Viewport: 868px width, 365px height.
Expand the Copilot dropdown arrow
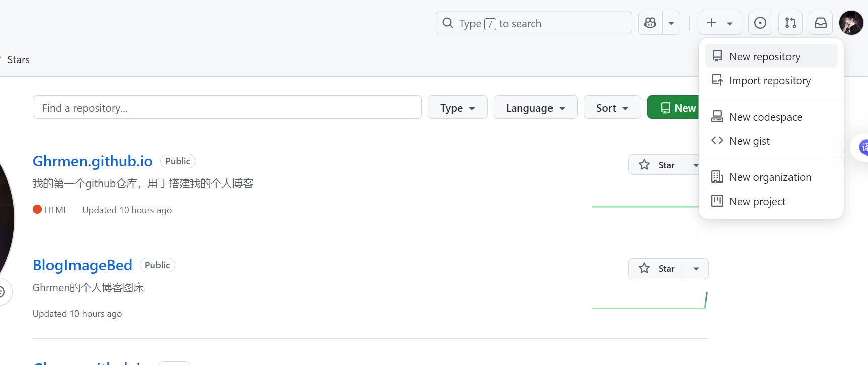pyautogui.click(x=671, y=23)
